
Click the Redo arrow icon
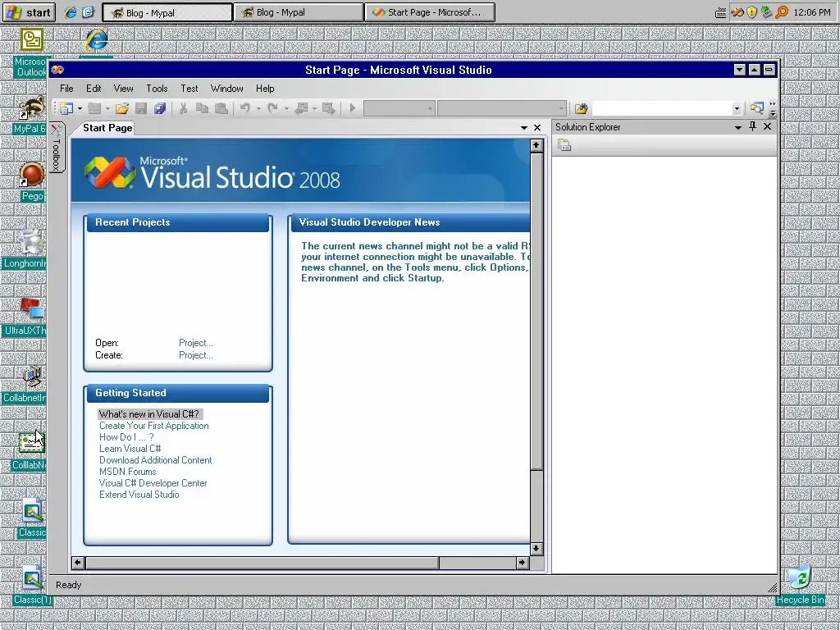click(272, 109)
